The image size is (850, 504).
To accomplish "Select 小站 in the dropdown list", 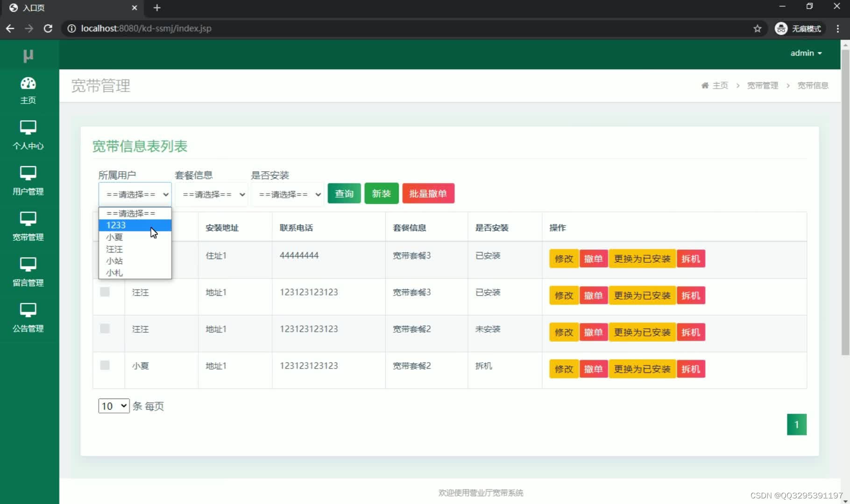I will pyautogui.click(x=135, y=261).
